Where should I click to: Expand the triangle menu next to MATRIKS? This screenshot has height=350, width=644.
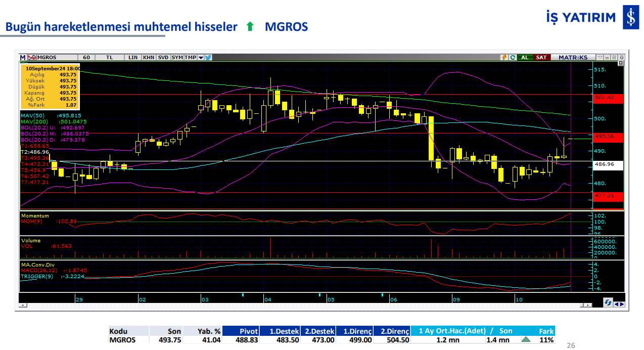pos(600,58)
